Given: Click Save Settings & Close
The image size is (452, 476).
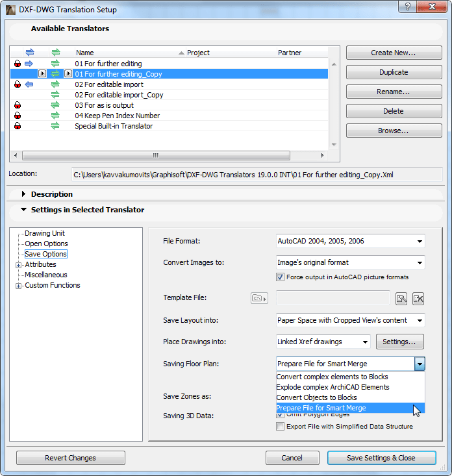Looking at the screenshot, I should pyautogui.click(x=381, y=458).
